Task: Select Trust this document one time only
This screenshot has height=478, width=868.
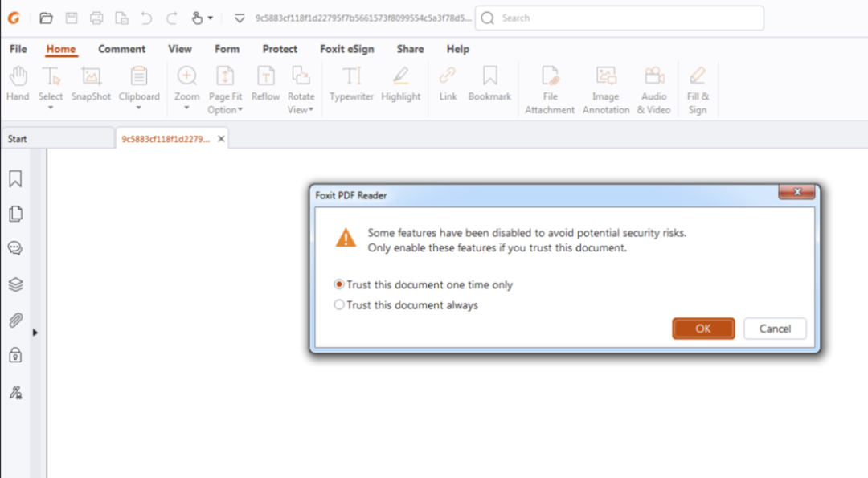Action: (424, 284)
